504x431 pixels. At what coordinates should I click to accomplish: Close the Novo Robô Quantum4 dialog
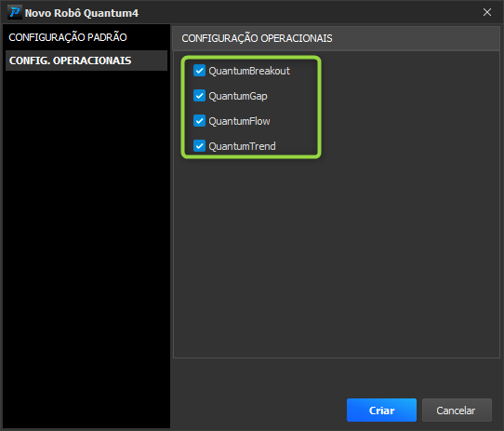coord(487,12)
